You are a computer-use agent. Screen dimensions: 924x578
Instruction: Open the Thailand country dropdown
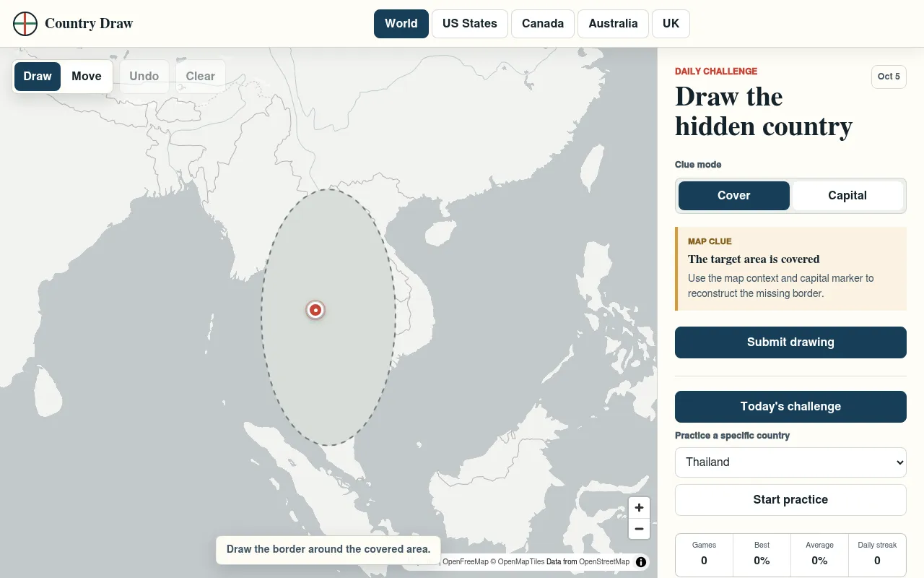click(x=790, y=462)
